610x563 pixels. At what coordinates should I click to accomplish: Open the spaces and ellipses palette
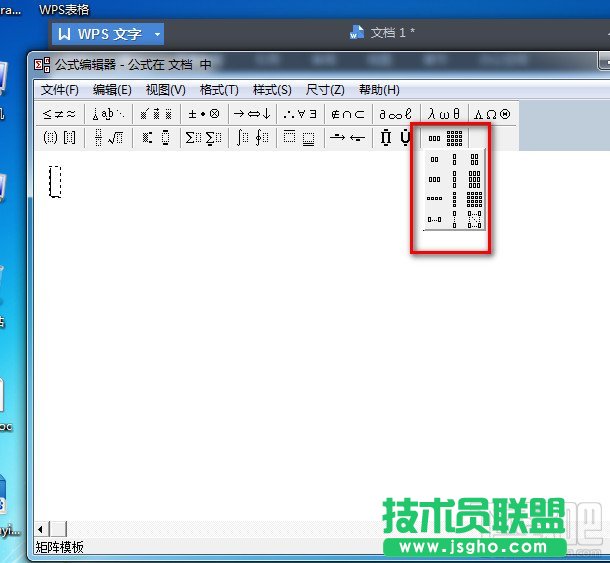[109, 114]
